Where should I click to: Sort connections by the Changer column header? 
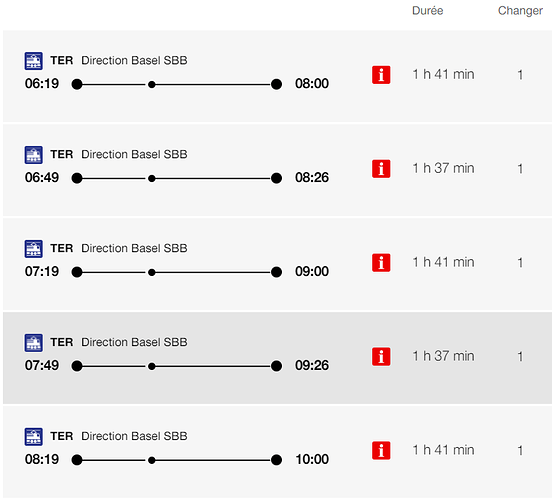coord(520,11)
